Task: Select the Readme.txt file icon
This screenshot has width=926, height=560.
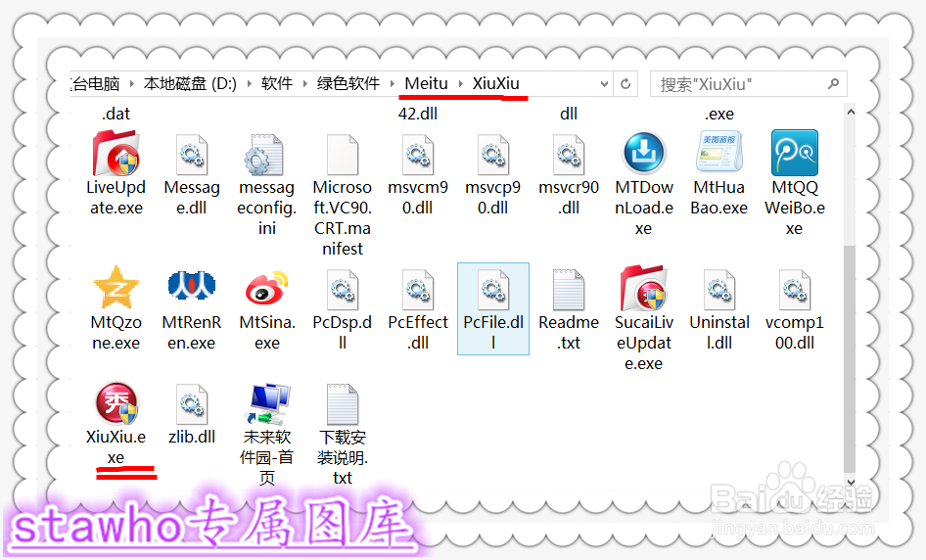Action: point(569,290)
